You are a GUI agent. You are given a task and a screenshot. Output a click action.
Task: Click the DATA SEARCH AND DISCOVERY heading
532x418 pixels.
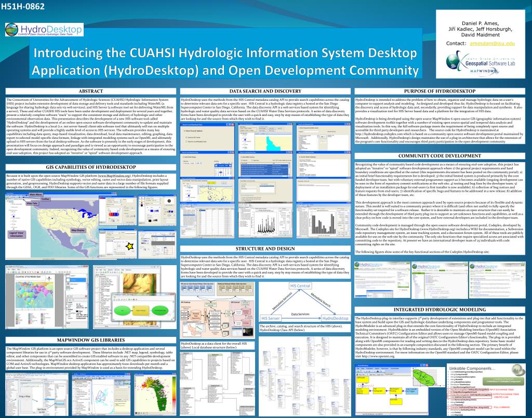[265, 92]
